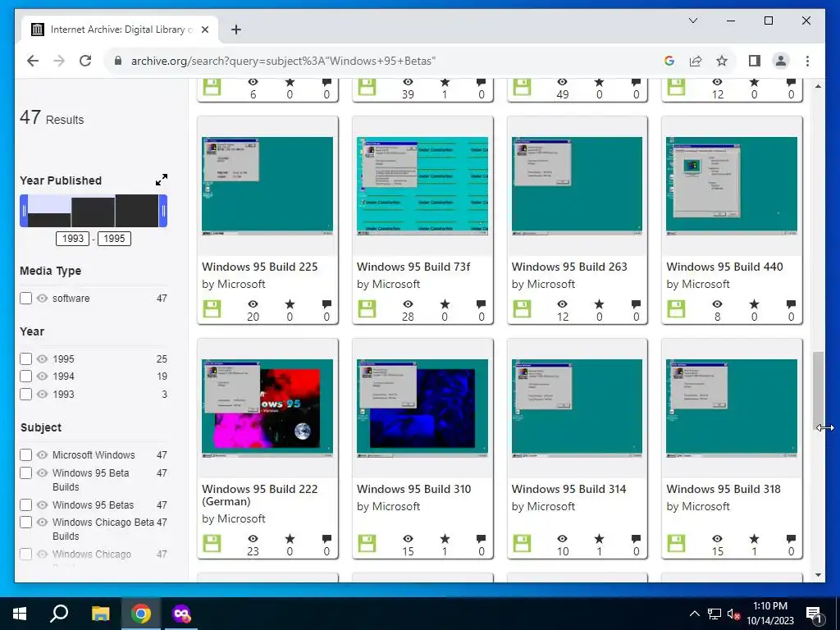Click the muted volume tray icon
The height and width of the screenshot is (630, 840).
pos(733,614)
